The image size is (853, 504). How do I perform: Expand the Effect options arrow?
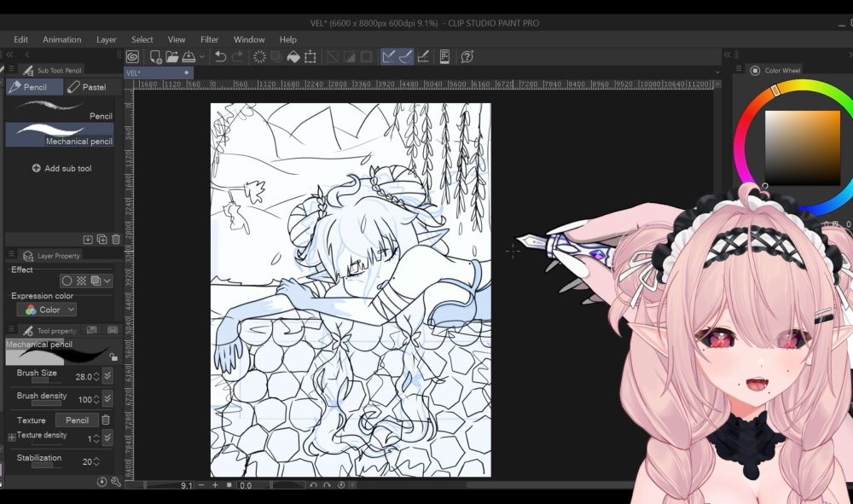107,281
